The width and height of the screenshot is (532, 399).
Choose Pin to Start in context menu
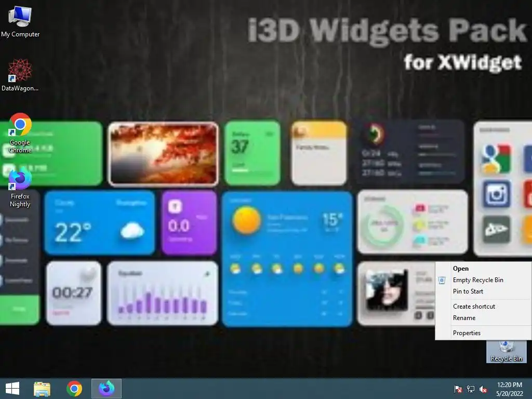coord(483,291)
